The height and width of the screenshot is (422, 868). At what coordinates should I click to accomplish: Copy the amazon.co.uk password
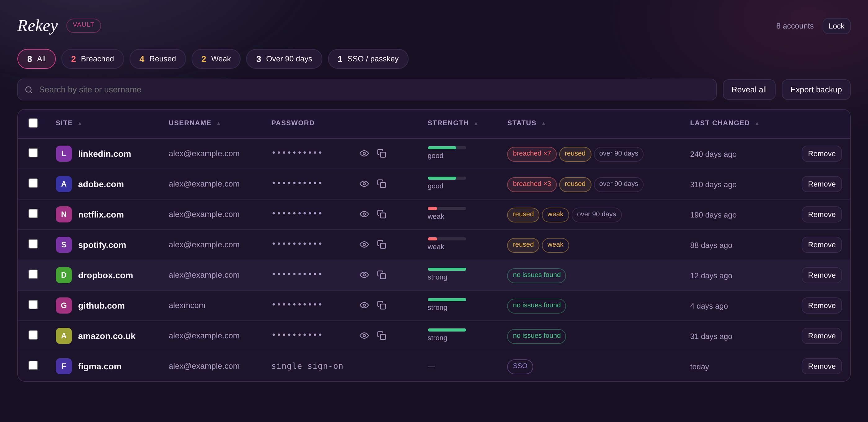tap(381, 336)
